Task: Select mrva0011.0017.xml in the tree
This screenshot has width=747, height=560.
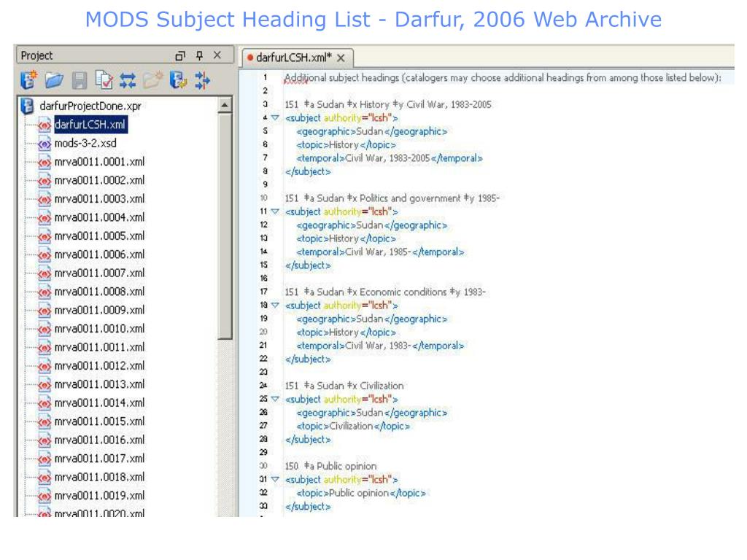Action: (99, 459)
